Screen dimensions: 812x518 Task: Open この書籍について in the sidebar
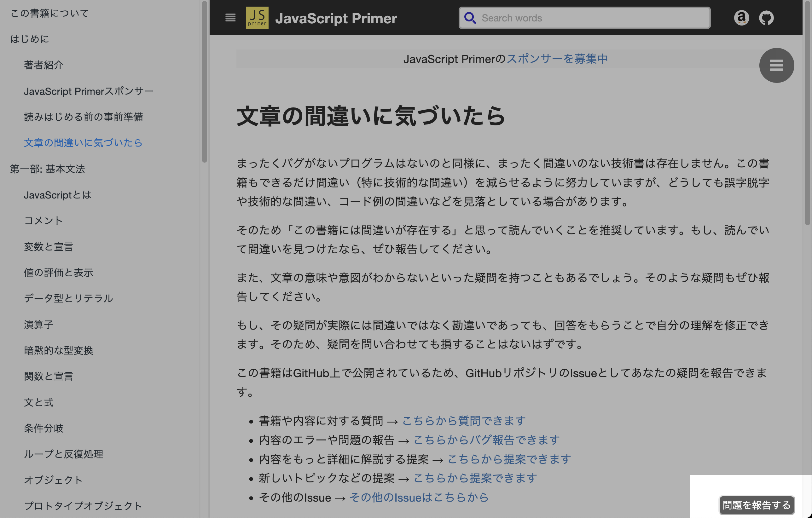(x=49, y=13)
